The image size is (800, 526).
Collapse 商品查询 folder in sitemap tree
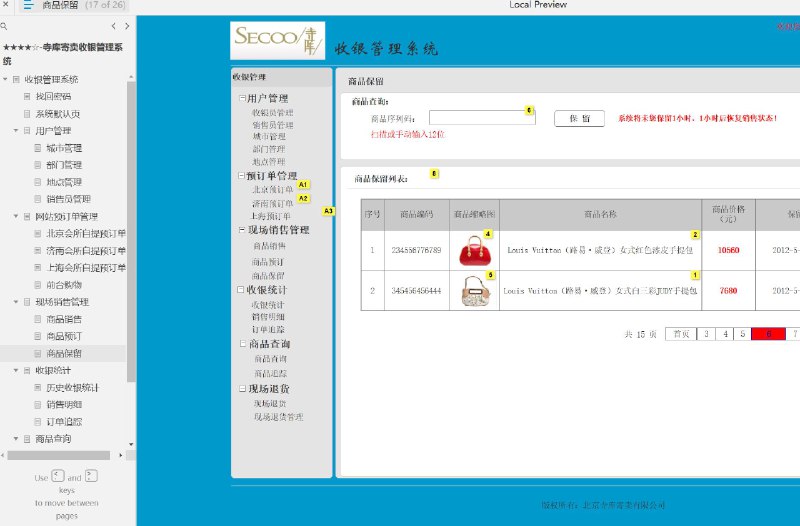(16, 439)
